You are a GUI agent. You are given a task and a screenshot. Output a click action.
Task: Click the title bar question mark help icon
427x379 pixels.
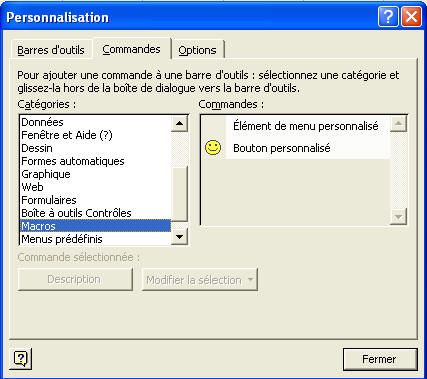(388, 17)
